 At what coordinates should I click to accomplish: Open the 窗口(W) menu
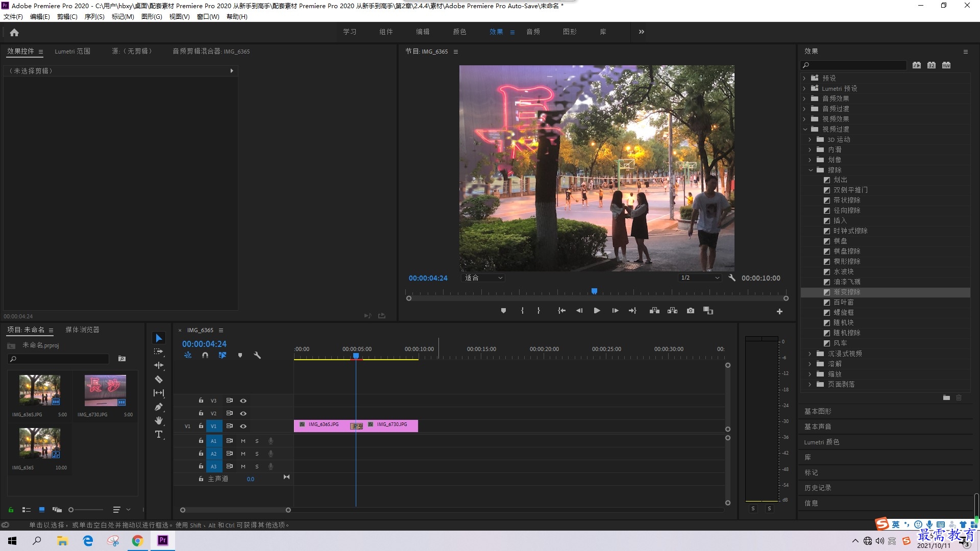(208, 16)
